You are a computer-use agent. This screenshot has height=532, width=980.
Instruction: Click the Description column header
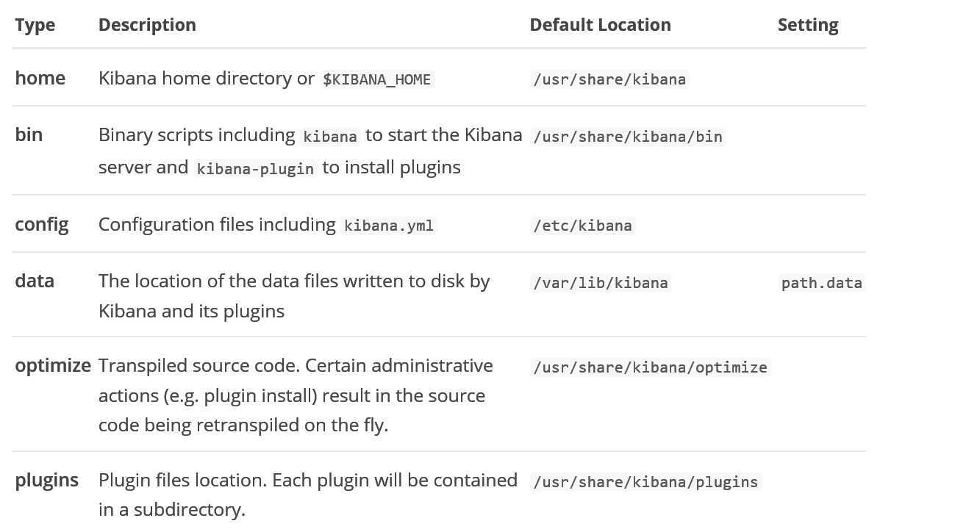147,25
